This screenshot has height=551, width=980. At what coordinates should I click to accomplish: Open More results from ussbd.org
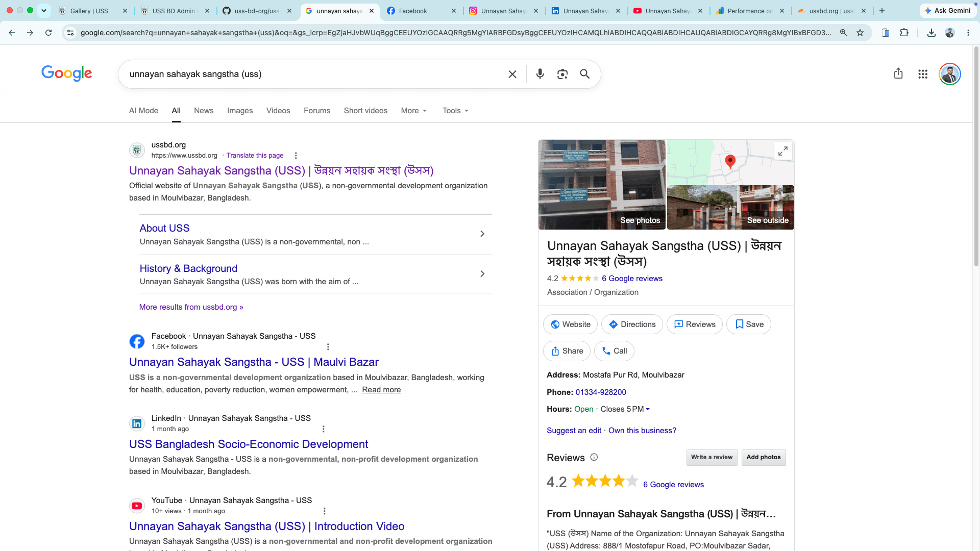pyautogui.click(x=191, y=307)
